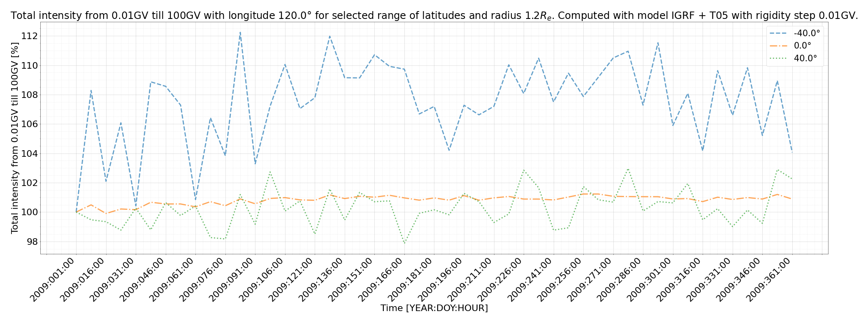This screenshot has height=323, width=868.
Task: Click the y-axis tick label 108
Action: point(30,95)
